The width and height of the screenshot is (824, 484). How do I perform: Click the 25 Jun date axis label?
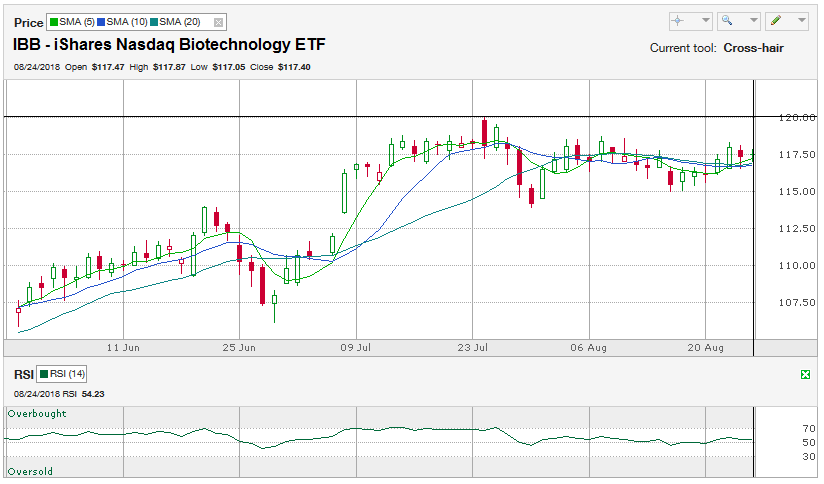(239, 348)
